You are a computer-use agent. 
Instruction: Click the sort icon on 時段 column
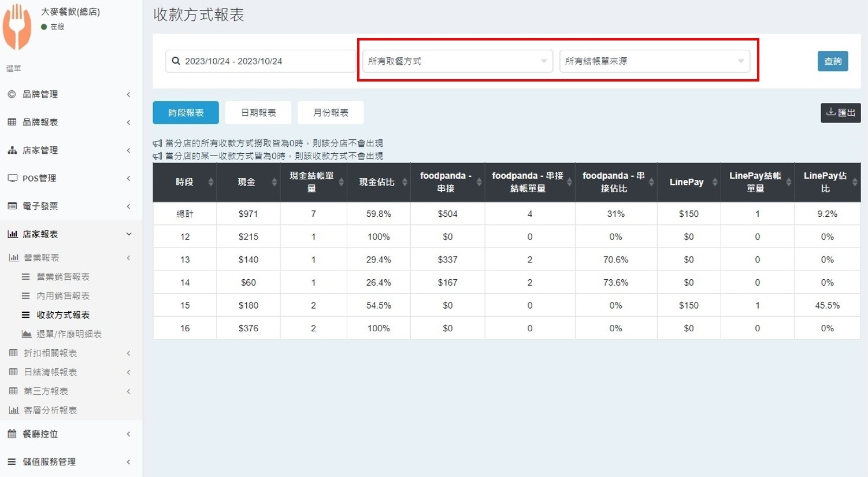pyautogui.click(x=210, y=182)
